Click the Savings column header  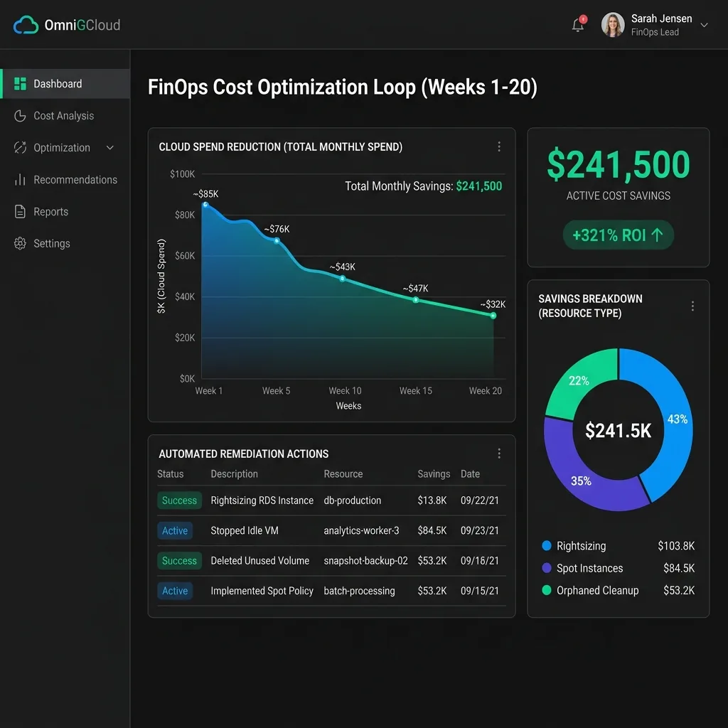(x=434, y=474)
